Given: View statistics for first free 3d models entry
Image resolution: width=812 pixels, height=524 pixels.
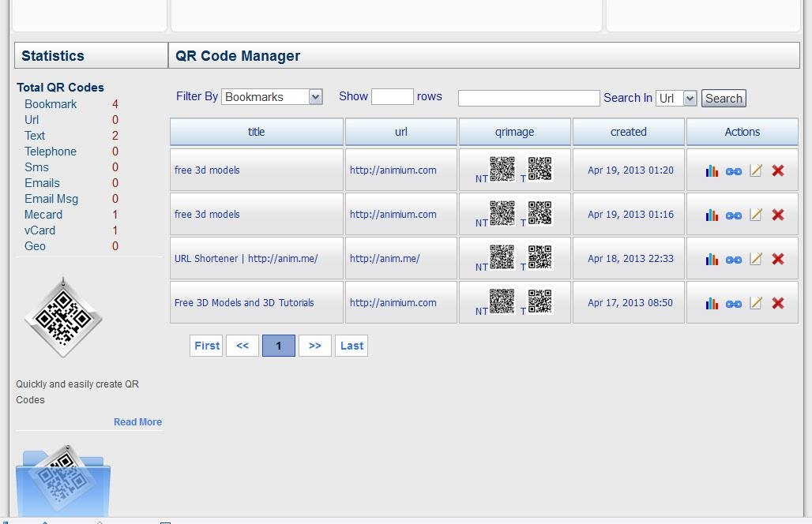Looking at the screenshot, I should [712, 170].
